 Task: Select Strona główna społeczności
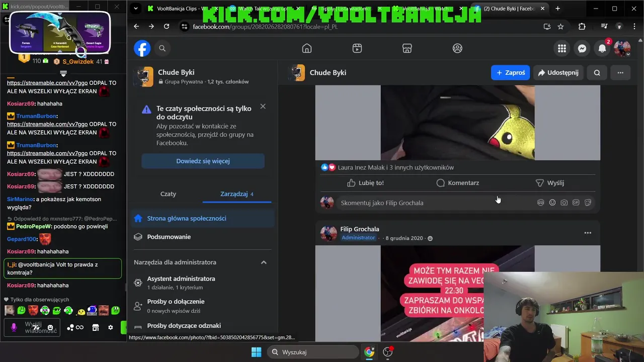(x=203, y=218)
